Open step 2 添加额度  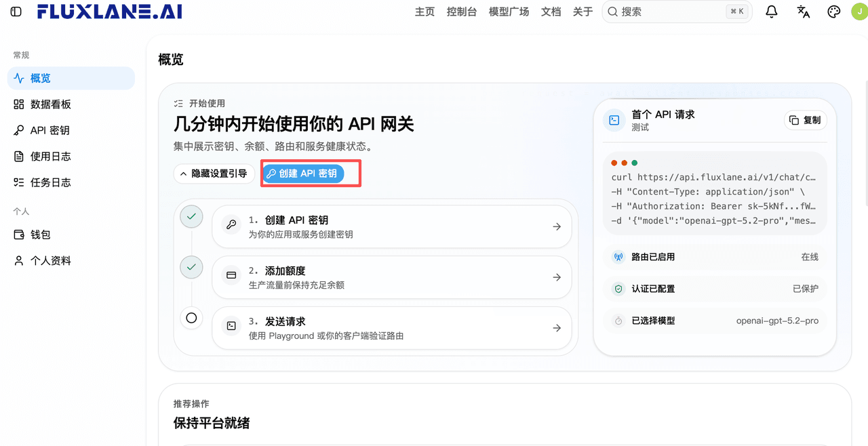coord(392,277)
